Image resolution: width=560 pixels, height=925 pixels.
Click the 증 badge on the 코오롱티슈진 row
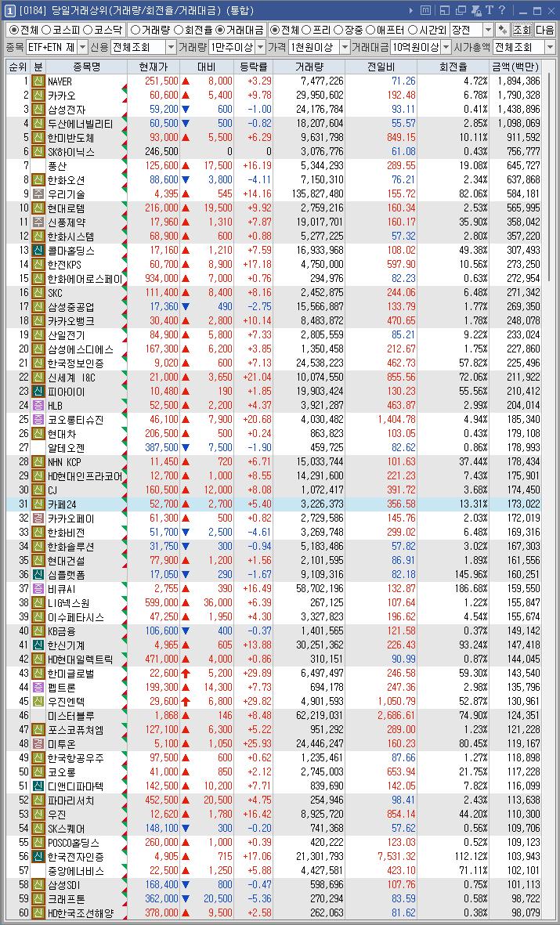tap(38, 420)
